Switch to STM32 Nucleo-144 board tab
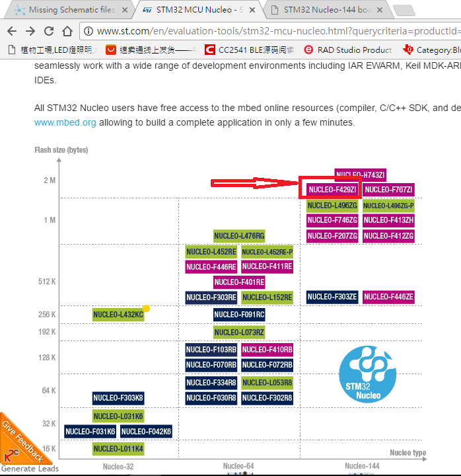 (x=327, y=10)
